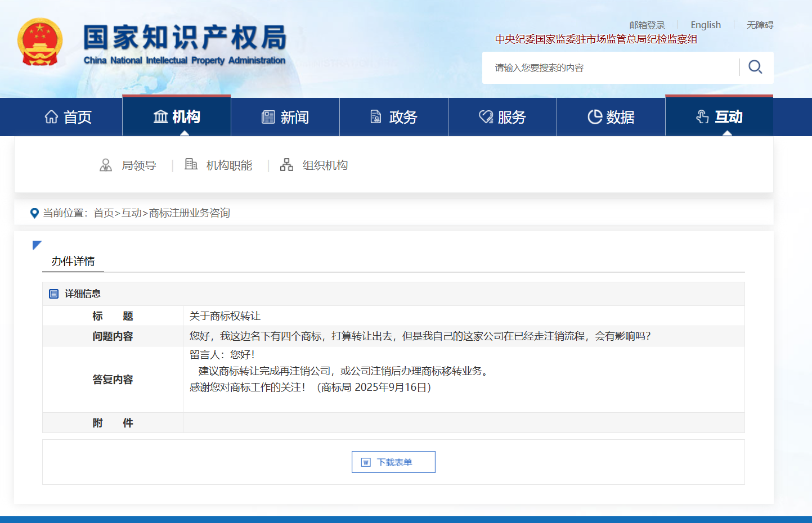Select the 办件详情 tab heading

(73, 261)
